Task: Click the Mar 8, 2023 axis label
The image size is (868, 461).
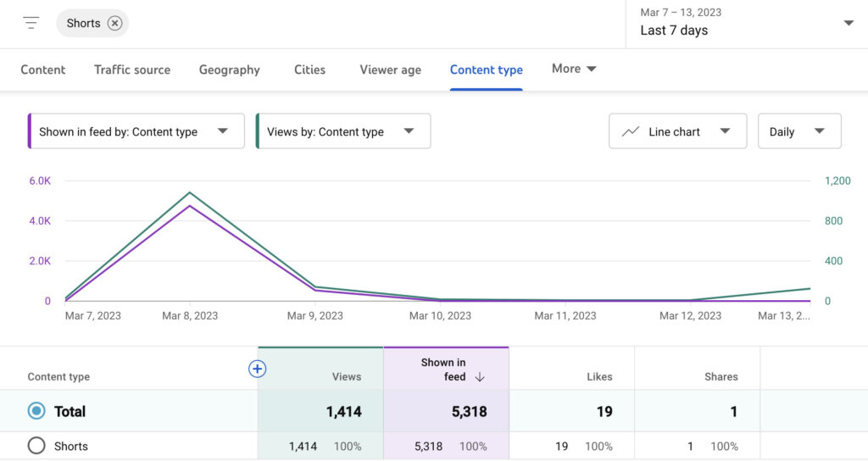Action: click(x=190, y=316)
